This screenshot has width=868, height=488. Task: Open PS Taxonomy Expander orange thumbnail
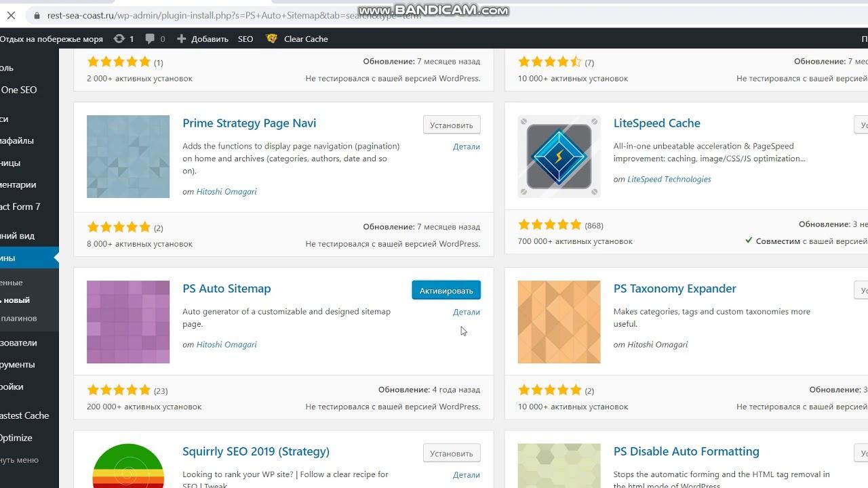tap(559, 322)
